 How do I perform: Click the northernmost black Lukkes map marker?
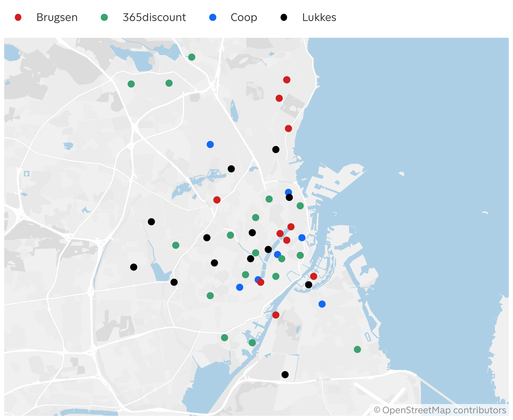276,150
